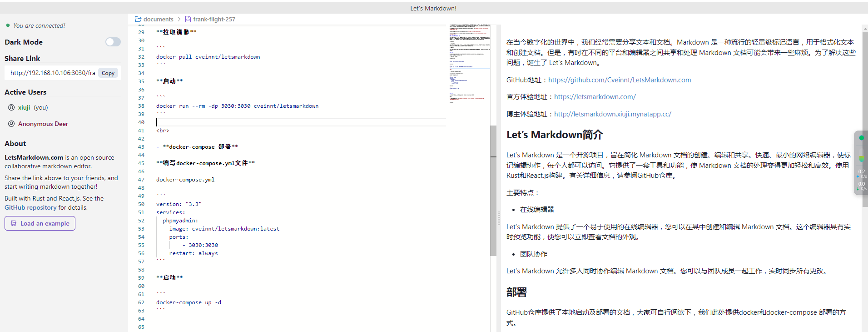Click the editor vertical scrollbar thumb

click(x=493, y=191)
